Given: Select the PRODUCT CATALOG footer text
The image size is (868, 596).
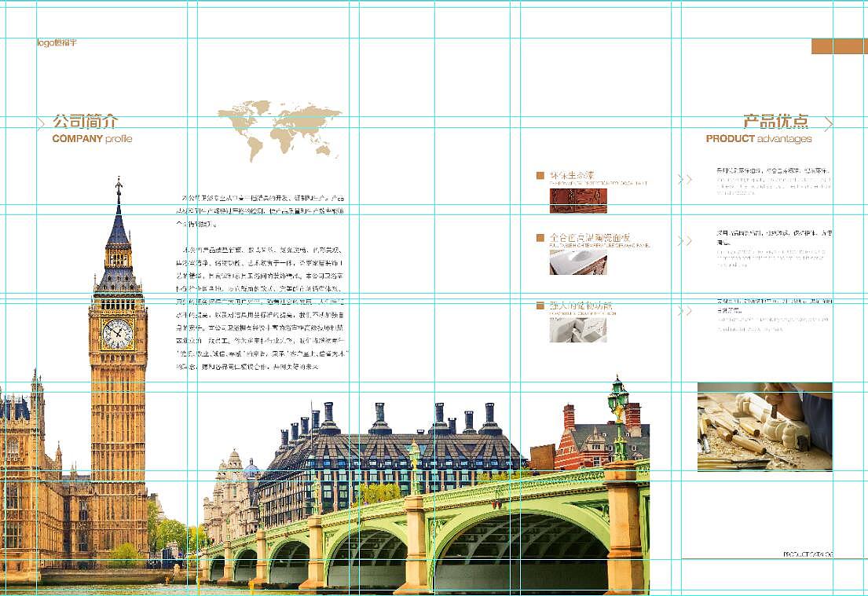Looking at the screenshot, I should tap(808, 554).
